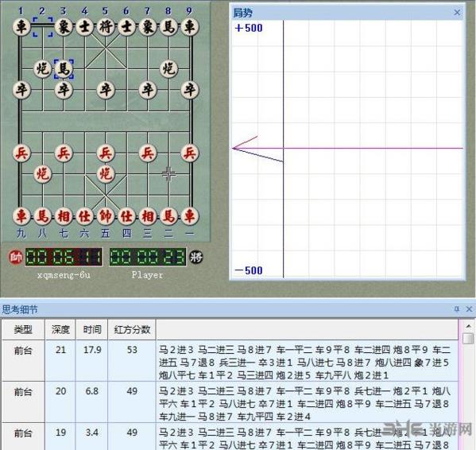
Task: Select the red soldier on file 七
Action: pyautogui.click(x=64, y=153)
